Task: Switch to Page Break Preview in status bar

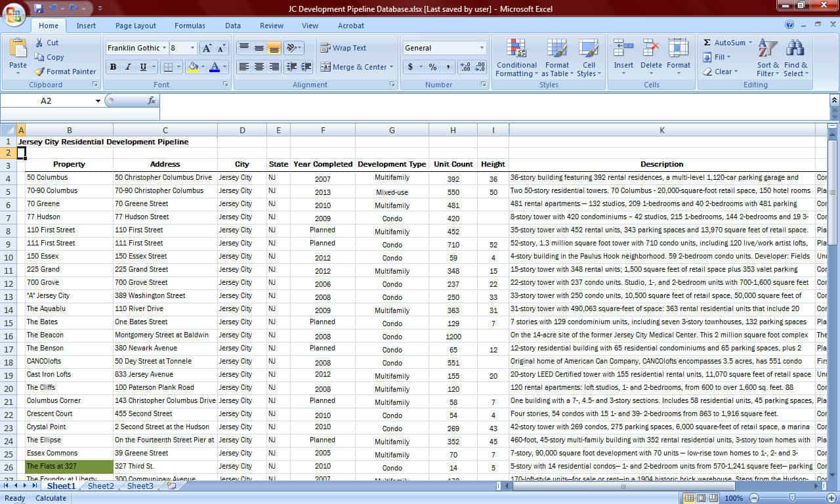Action: 713,498
